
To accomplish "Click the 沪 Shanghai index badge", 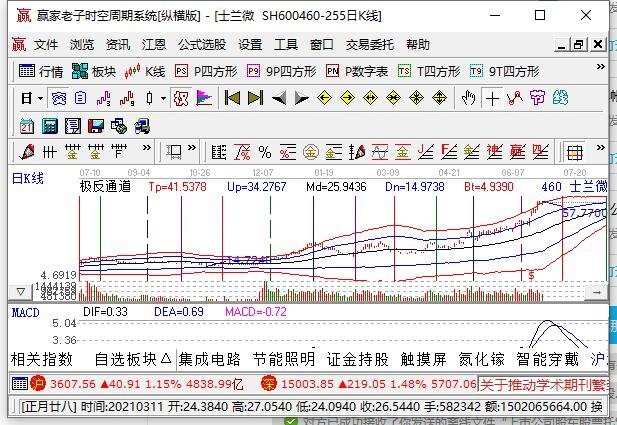I will point(38,383).
